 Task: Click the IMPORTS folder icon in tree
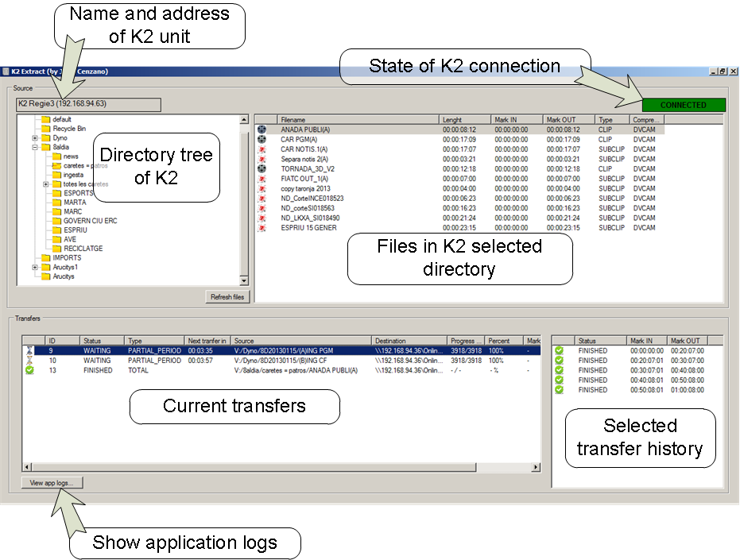click(46, 258)
